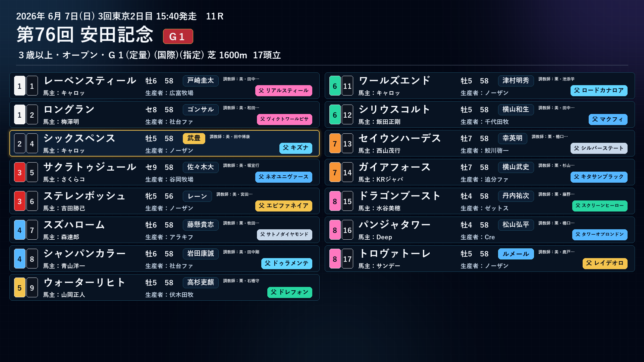Click owner text 馬主：Deep
The width and height of the screenshot is (644, 362).
coord(375,237)
